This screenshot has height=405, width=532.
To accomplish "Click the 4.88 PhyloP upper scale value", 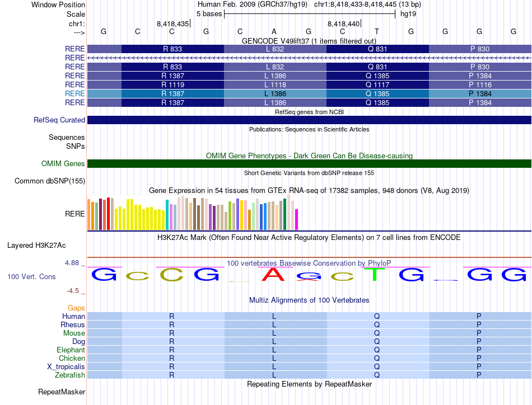I will point(72,263).
